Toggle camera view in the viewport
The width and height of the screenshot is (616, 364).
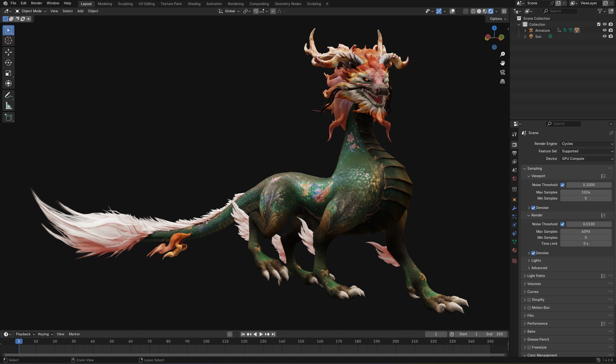pyautogui.click(x=502, y=72)
